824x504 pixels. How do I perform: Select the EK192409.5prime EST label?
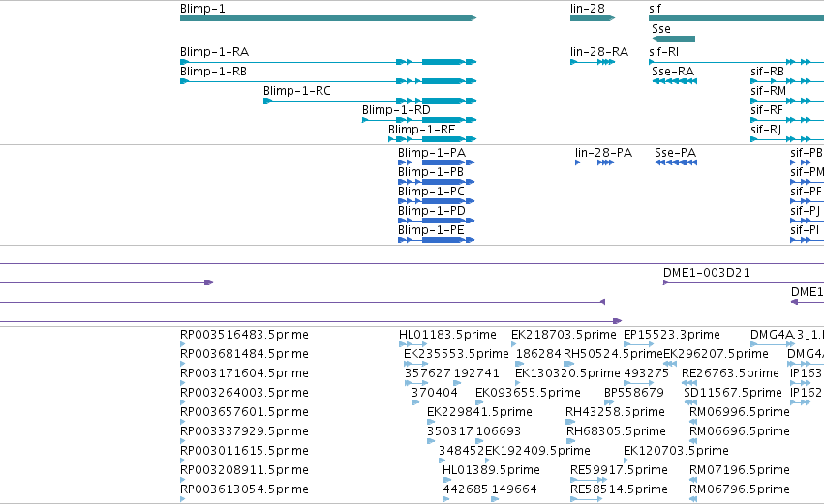pyautogui.click(x=537, y=452)
